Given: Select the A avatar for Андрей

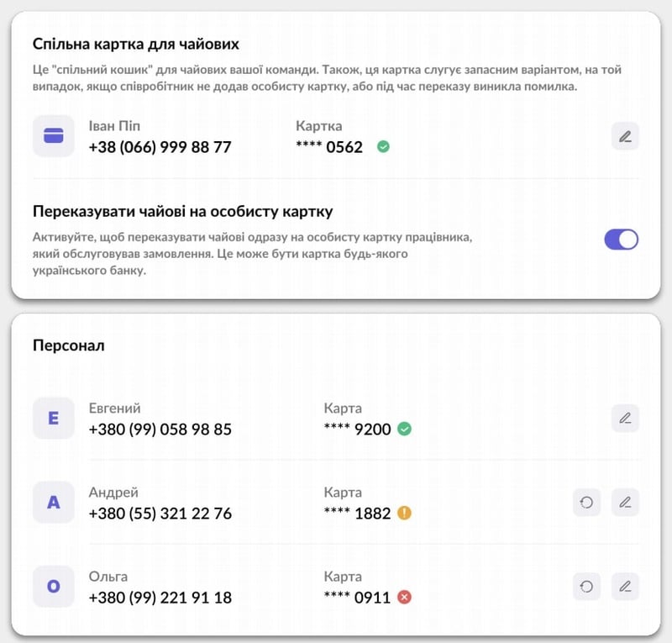Looking at the screenshot, I should coord(54,502).
